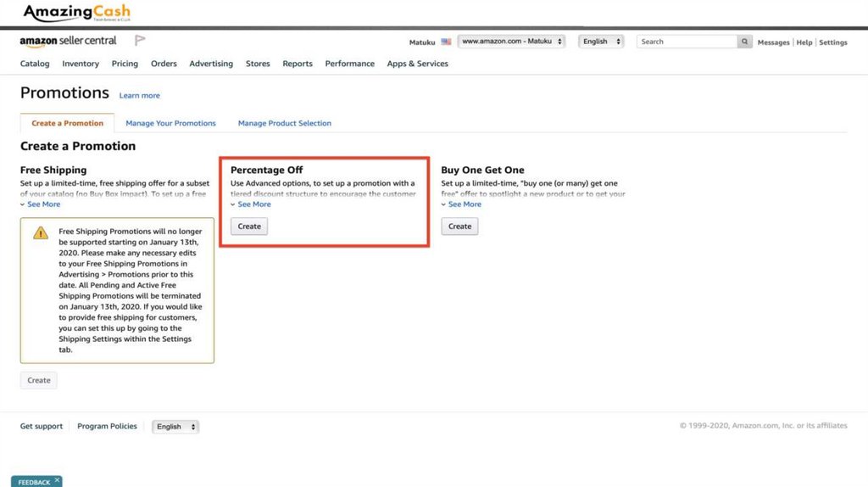Open the Inventory menu

tap(81, 64)
